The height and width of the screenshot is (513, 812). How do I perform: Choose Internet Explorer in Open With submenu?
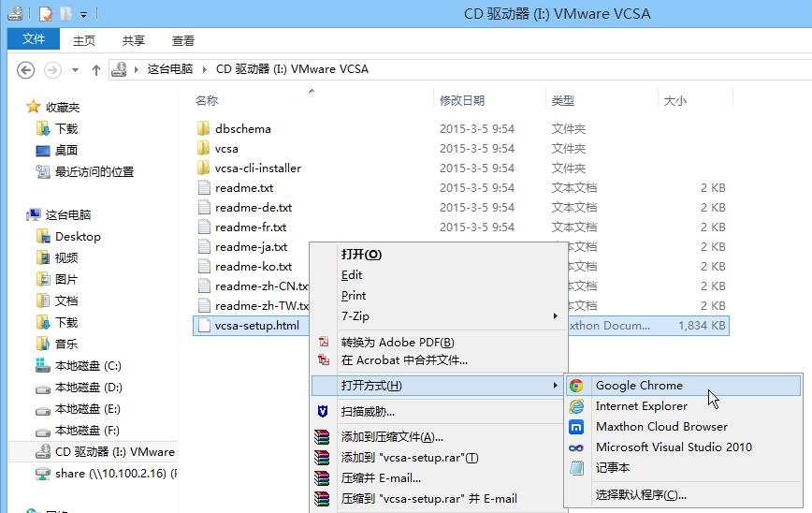pyautogui.click(x=683, y=406)
